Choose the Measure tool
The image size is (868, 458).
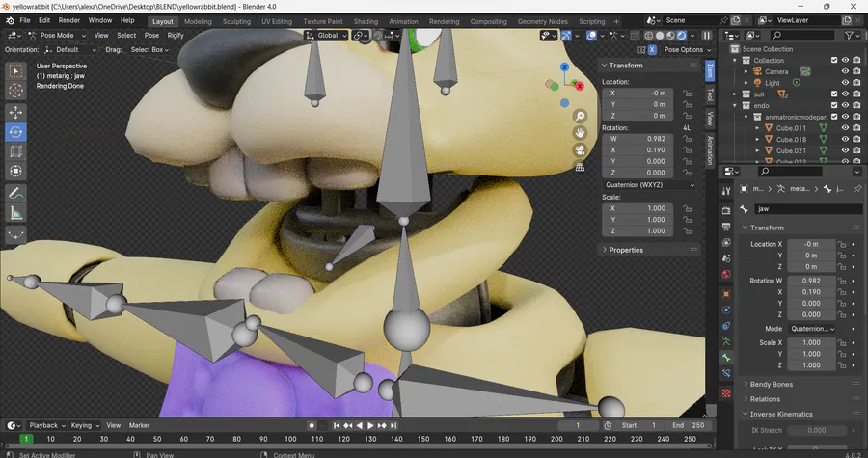click(x=15, y=212)
